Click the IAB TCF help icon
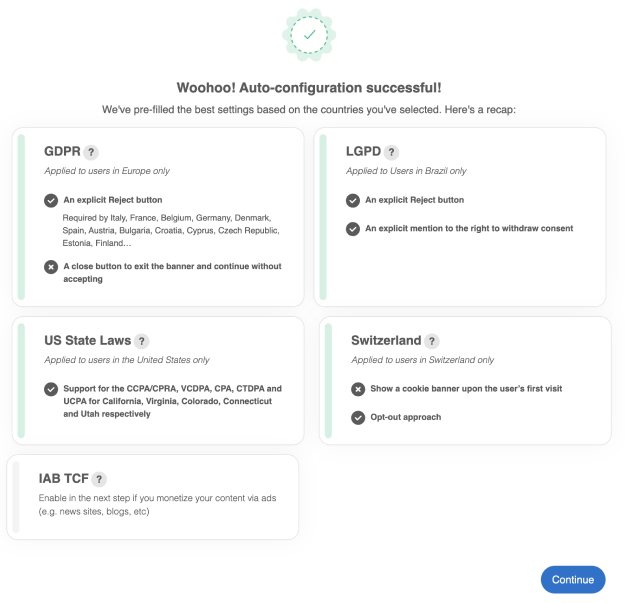 click(x=99, y=479)
